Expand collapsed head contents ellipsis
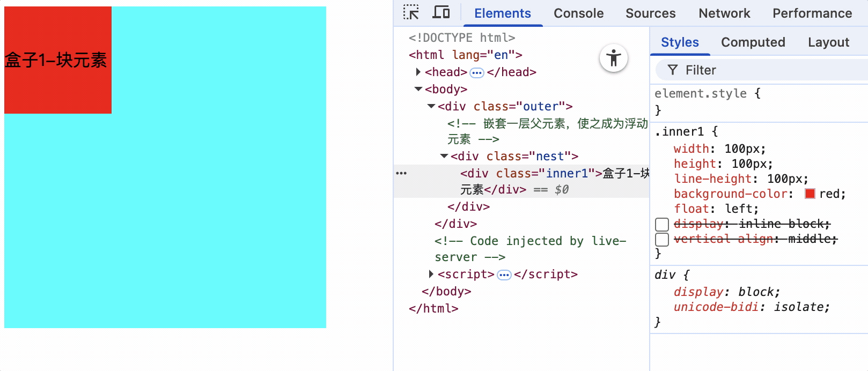The image size is (868, 371). click(x=477, y=72)
